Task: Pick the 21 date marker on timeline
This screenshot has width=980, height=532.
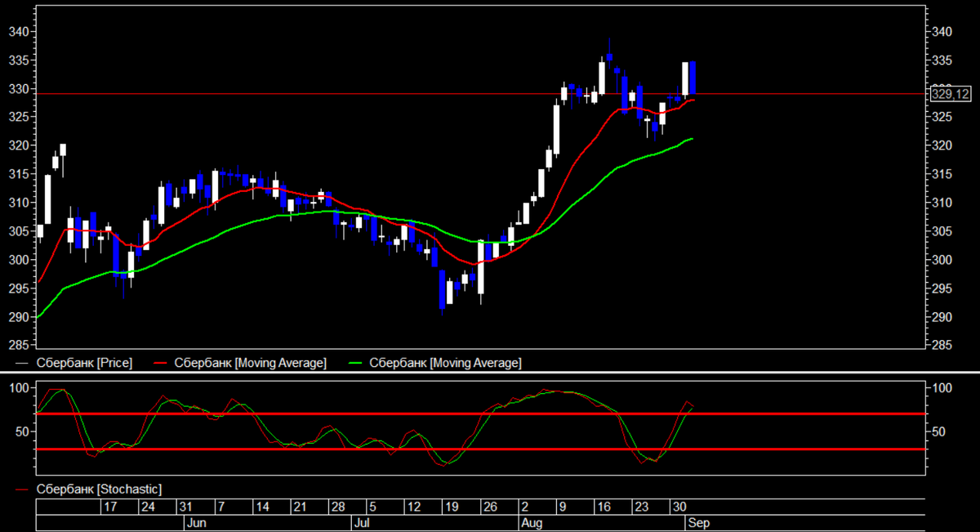Action: [x=300, y=507]
